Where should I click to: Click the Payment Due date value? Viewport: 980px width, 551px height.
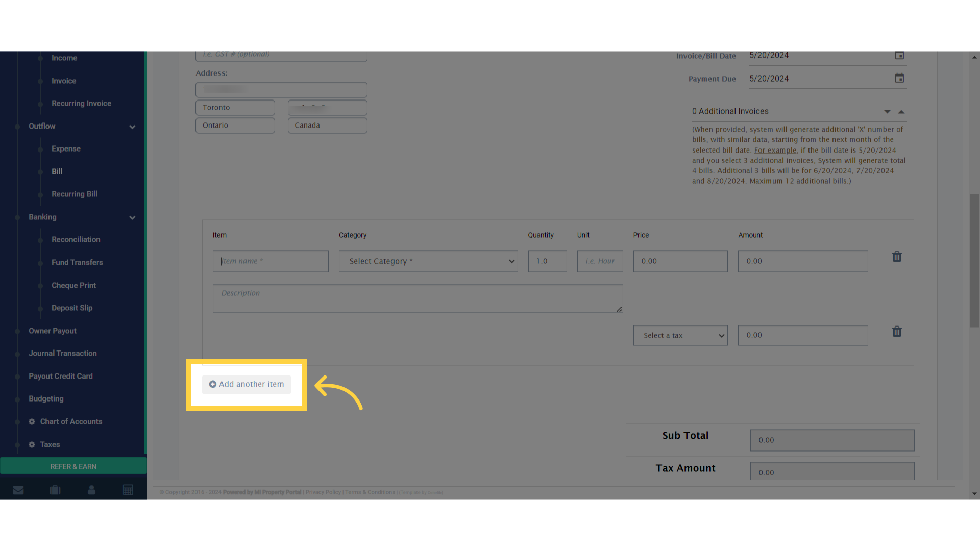(x=769, y=79)
